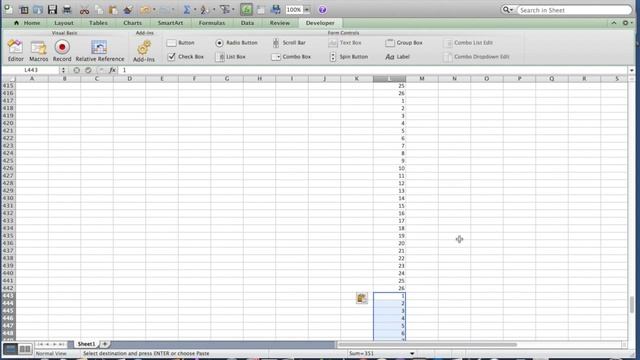Viewport: 640px width, 360px height.
Task: Click the Cut scissors icon
Action: click(84, 10)
